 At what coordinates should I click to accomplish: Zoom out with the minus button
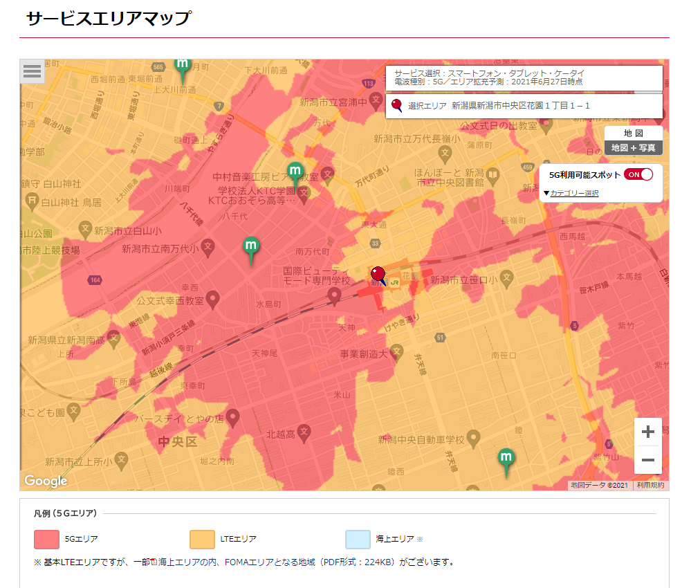(x=647, y=460)
